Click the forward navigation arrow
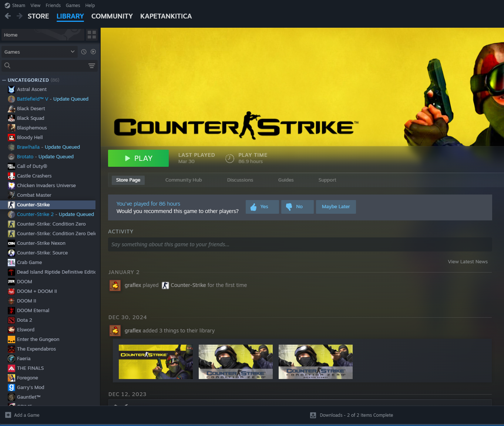This screenshot has width=504, height=426. (x=20, y=16)
